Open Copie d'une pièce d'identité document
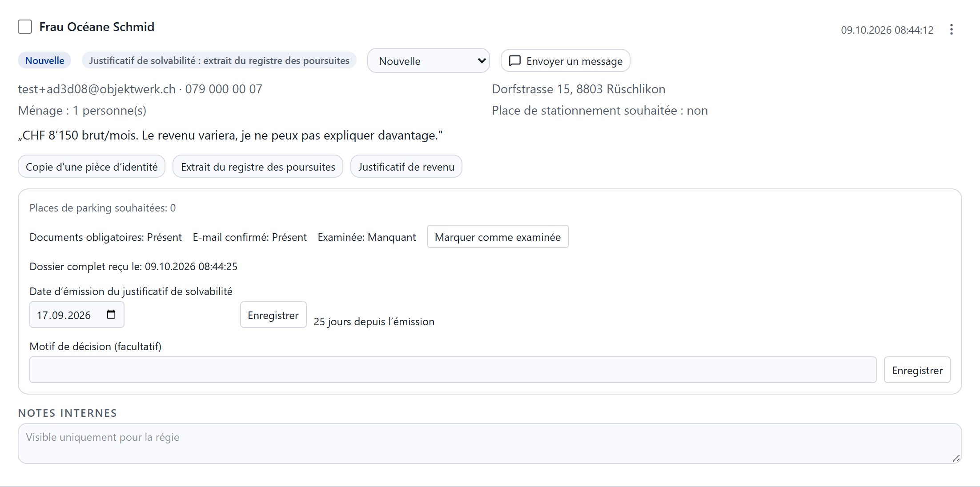Viewport: 980px width, 487px height. (x=92, y=167)
